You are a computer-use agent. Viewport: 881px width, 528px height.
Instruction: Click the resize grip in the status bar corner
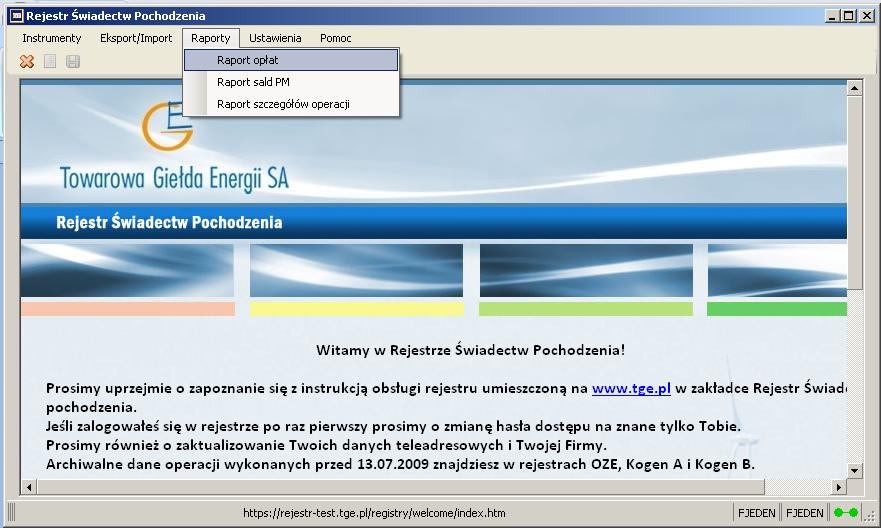(870, 515)
